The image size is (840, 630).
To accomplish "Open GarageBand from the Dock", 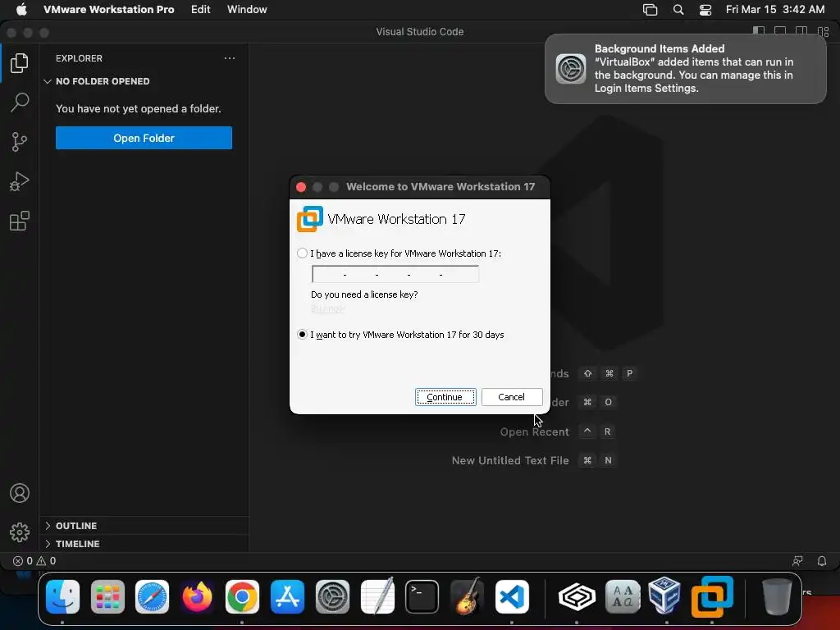I will pos(467,597).
